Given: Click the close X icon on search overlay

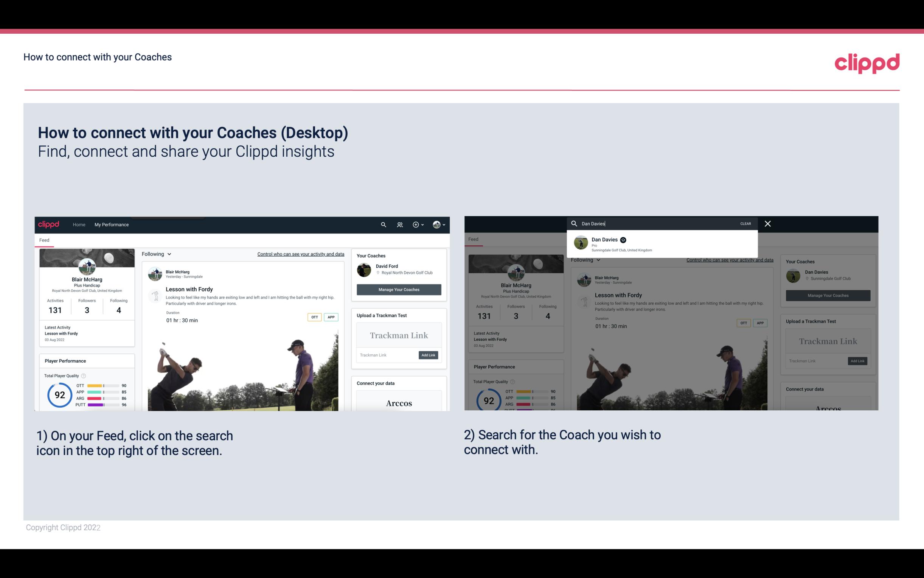Looking at the screenshot, I should [768, 223].
